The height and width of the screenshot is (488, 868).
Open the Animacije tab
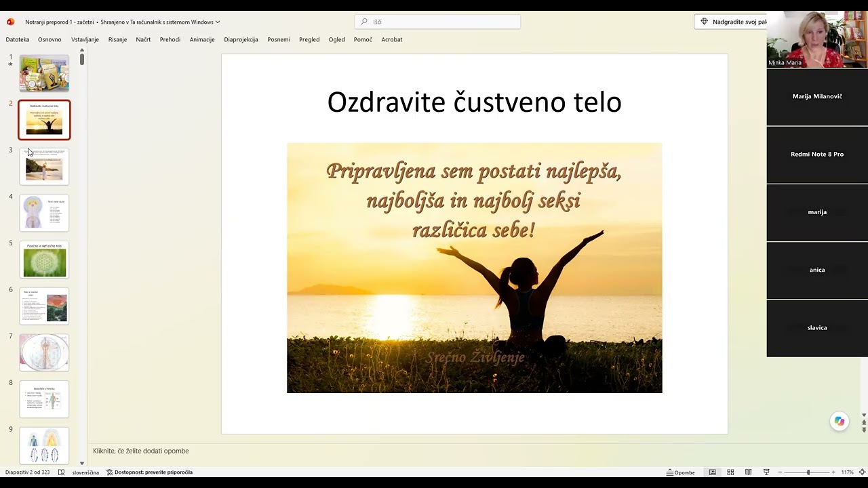[202, 39]
